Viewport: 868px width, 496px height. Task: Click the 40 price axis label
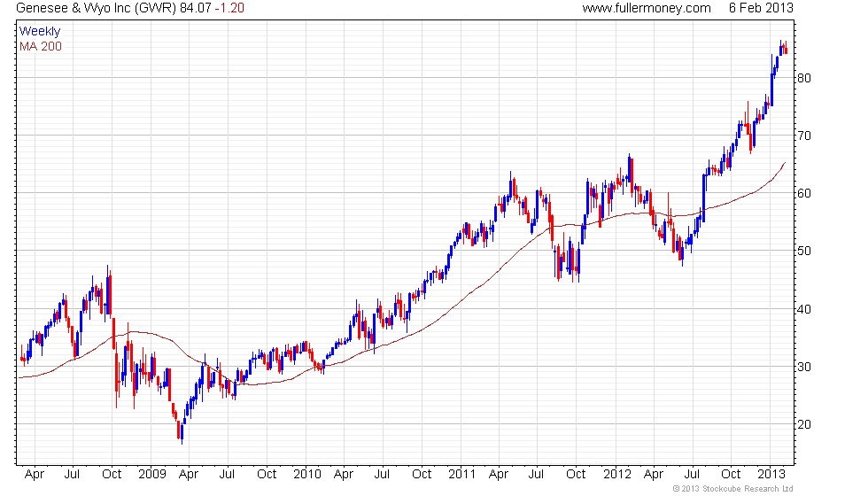click(804, 309)
